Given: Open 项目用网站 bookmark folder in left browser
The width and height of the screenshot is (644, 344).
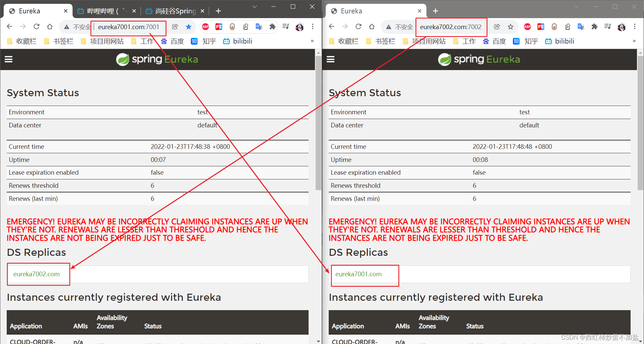Looking at the screenshot, I should (x=102, y=41).
